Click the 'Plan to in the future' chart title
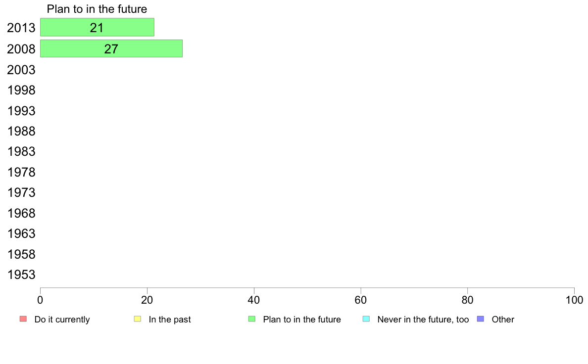 point(97,9)
